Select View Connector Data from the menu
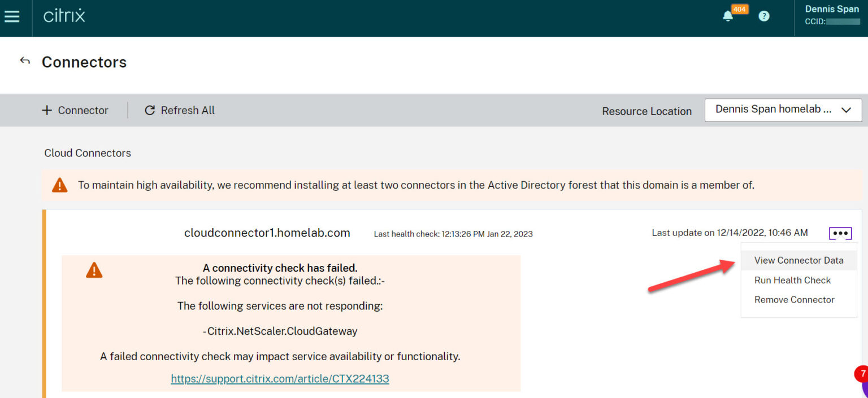868x398 pixels. point(798,260)
